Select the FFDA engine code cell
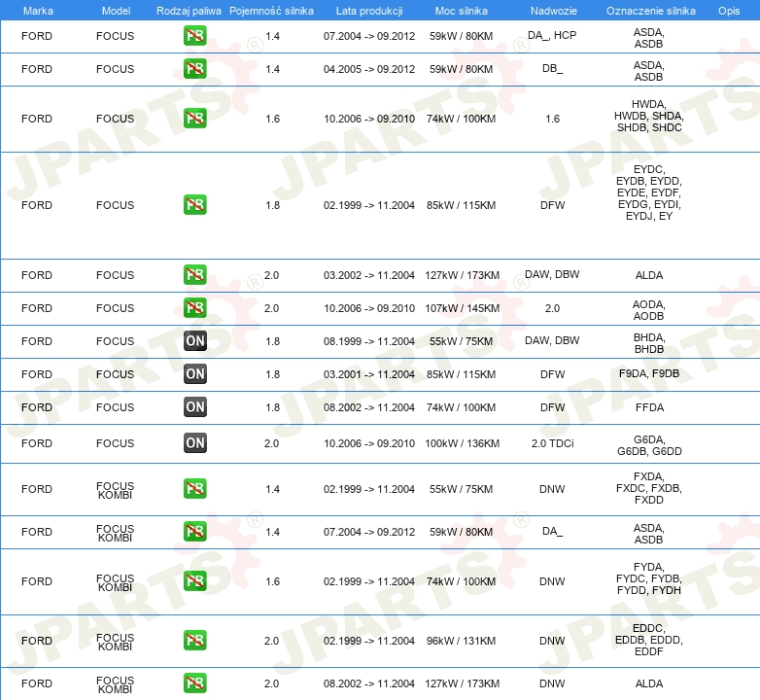Viewport: 760px width, 700px height. coord(649,407)
